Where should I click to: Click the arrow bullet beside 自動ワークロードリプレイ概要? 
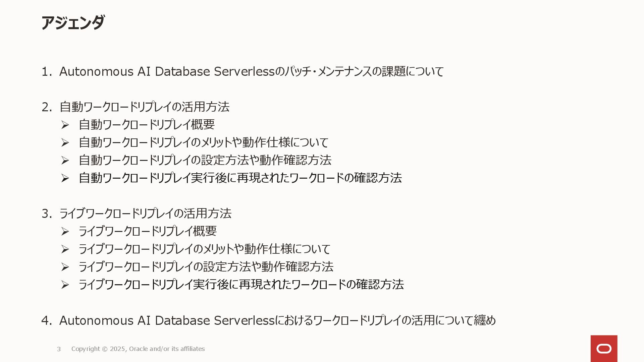65,125
